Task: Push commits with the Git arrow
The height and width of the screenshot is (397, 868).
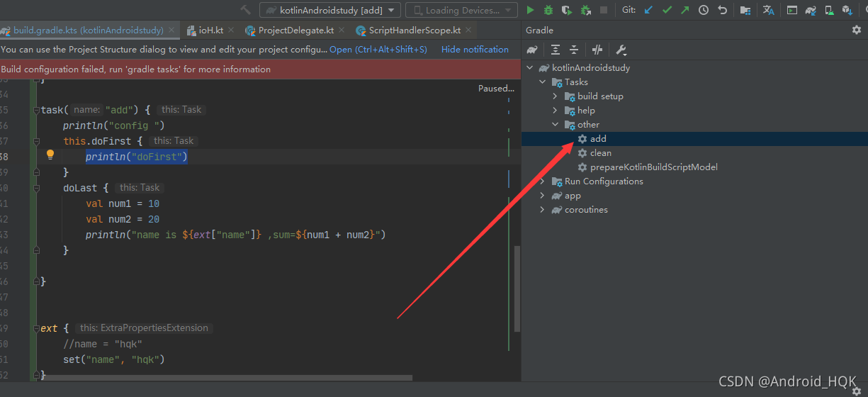Action: (684, 10)
